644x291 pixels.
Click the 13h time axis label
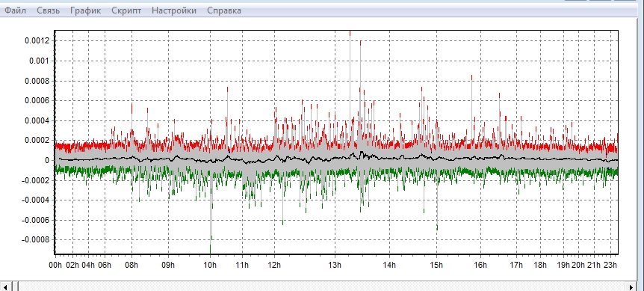[x=335, y=265]
